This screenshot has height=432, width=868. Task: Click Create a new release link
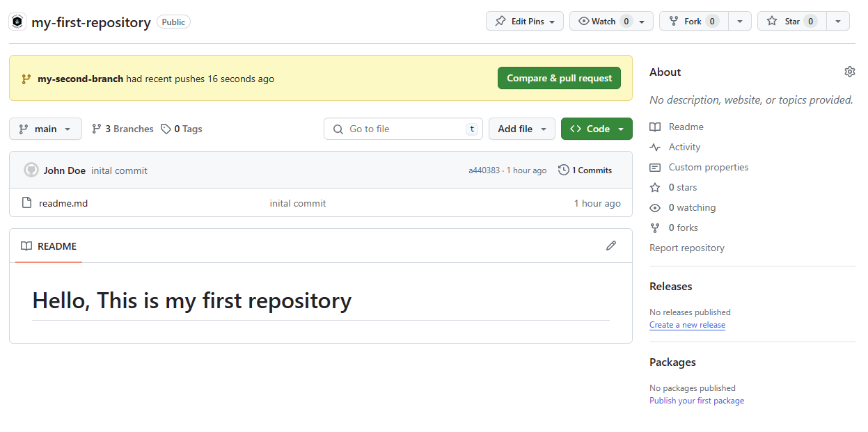[x=687, y=325]
